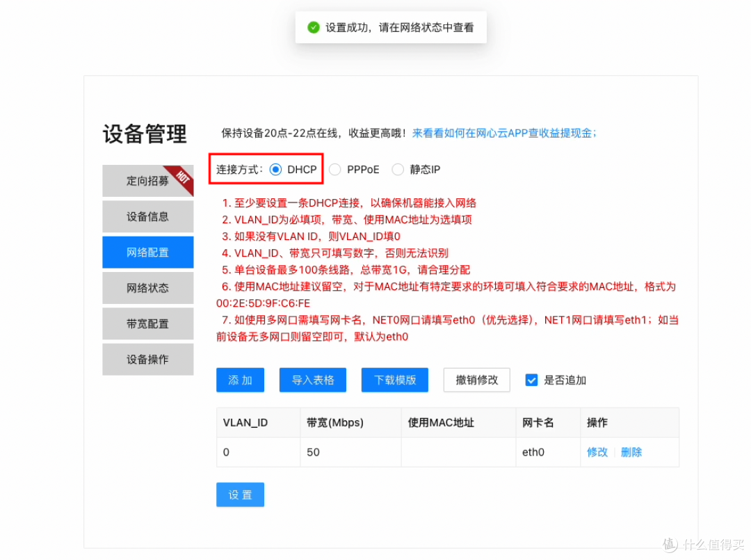Open the 网络状态 sidebar tab
Screen dimensions: 751x560
pos(148,288)
